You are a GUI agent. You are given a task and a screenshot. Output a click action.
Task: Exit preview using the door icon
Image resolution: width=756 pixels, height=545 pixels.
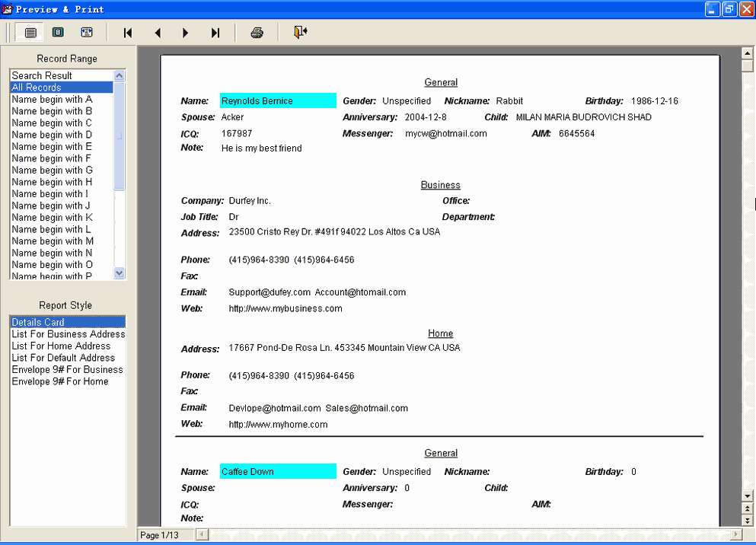[x=300, y=33]
